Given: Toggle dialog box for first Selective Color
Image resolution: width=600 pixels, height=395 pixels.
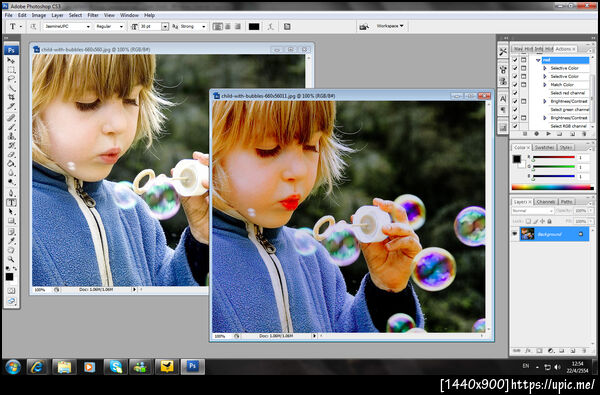Looking at the screenshot, I should click(x=523, y=68).
